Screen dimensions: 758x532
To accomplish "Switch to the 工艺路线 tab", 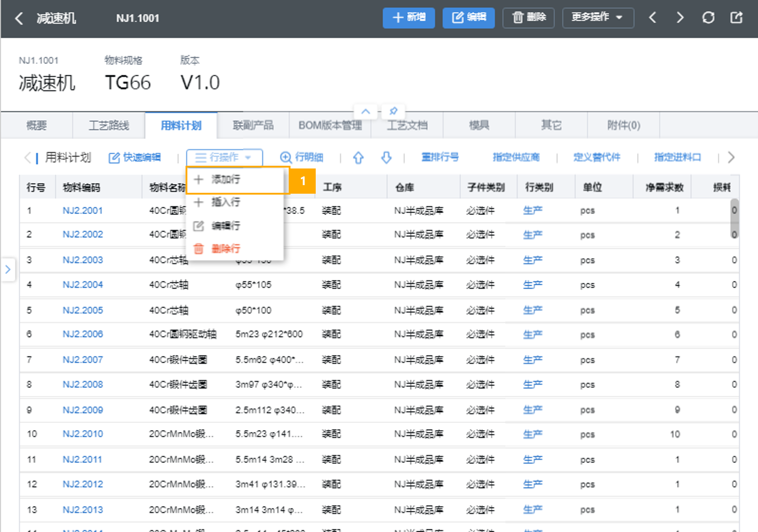I will 109,125.
